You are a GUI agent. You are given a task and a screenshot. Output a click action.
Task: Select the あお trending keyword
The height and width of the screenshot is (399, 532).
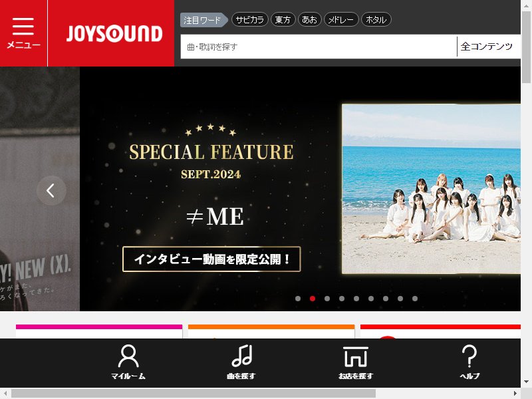pyautogui.click(x=309, y=20)
